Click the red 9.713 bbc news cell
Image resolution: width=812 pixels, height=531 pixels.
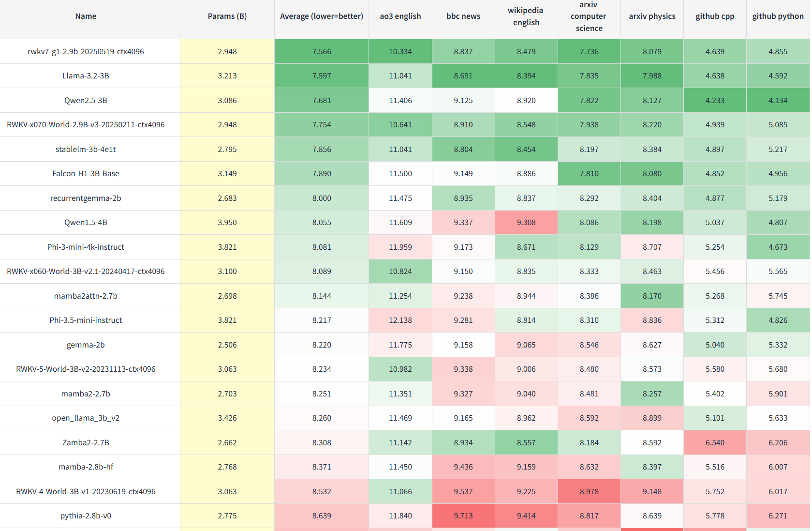(x=463, y=516)
